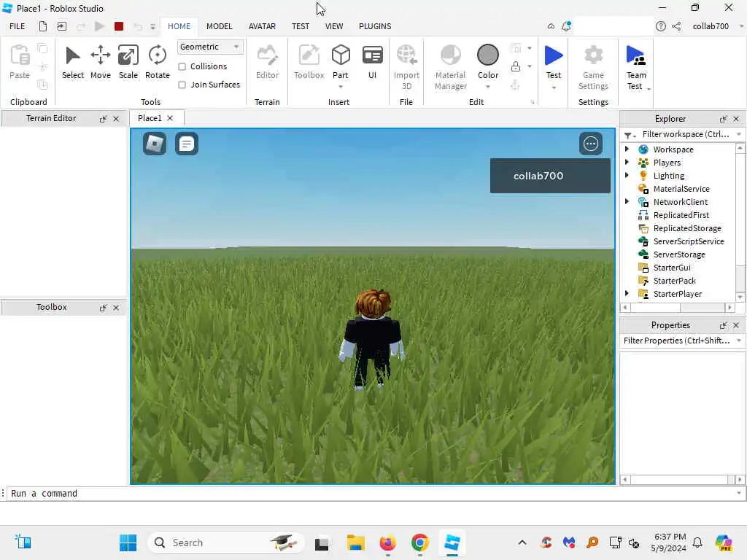Click the collab700 player list entry
747x560 pixels.
point(550,176)
